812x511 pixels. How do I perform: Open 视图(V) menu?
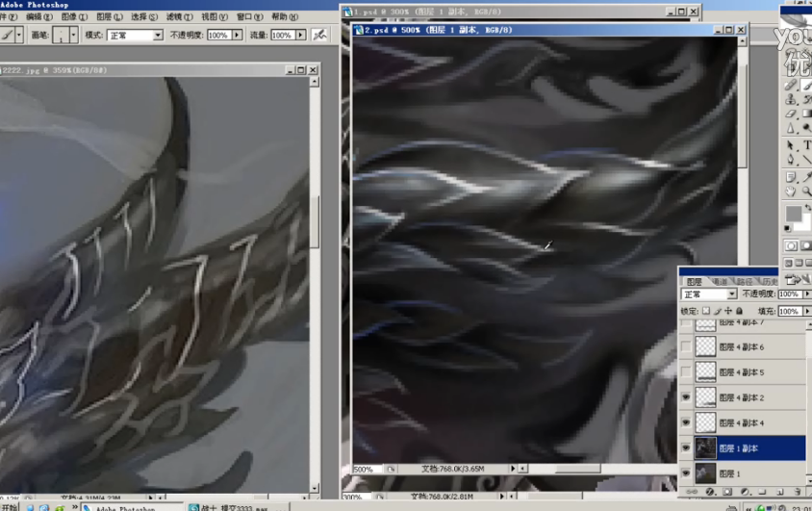(x=215, y=16)
